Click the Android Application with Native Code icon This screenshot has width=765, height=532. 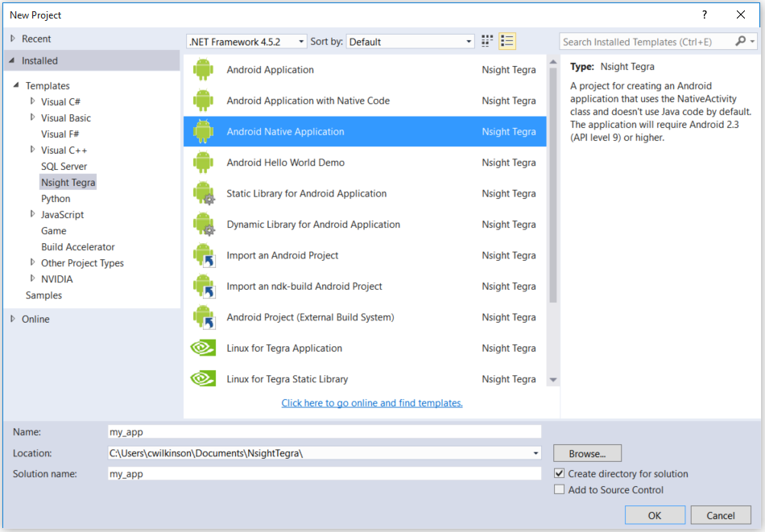tap(203, 101)
